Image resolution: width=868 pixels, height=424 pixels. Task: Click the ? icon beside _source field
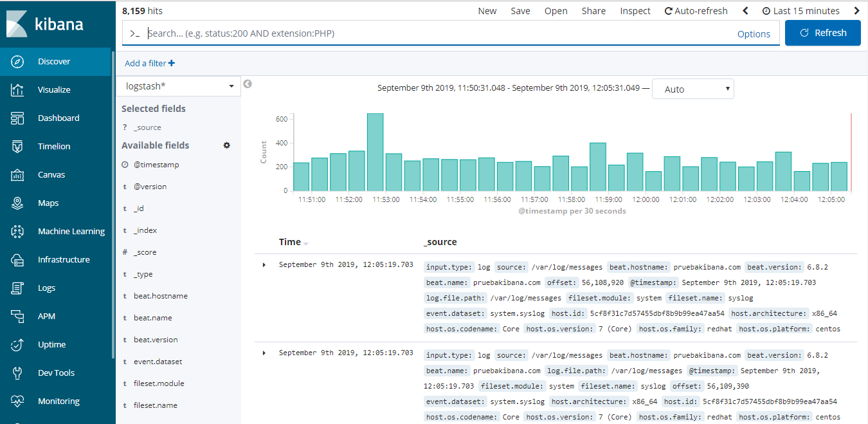[125, 127]
